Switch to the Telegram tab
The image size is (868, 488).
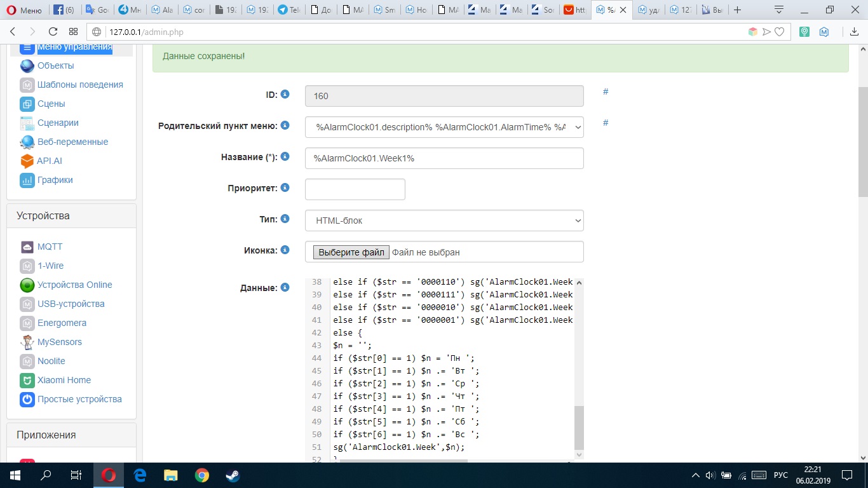[290, 10]
